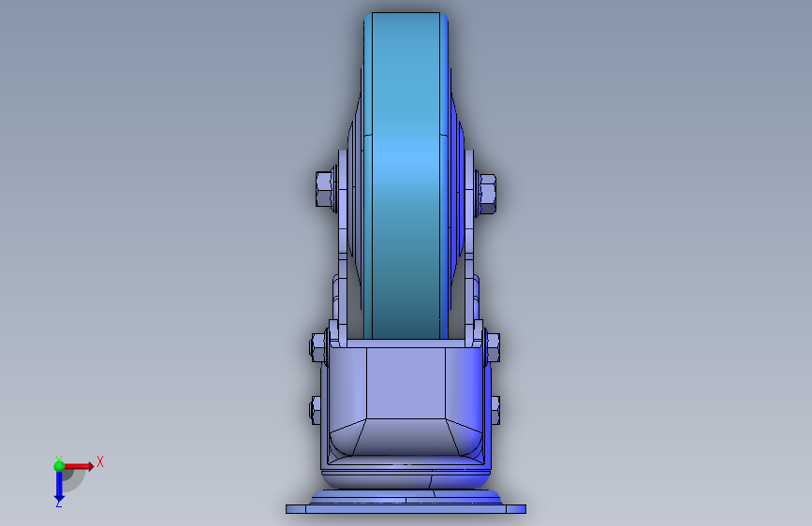Select the blue wheel tread face

(x=406, y=176)
